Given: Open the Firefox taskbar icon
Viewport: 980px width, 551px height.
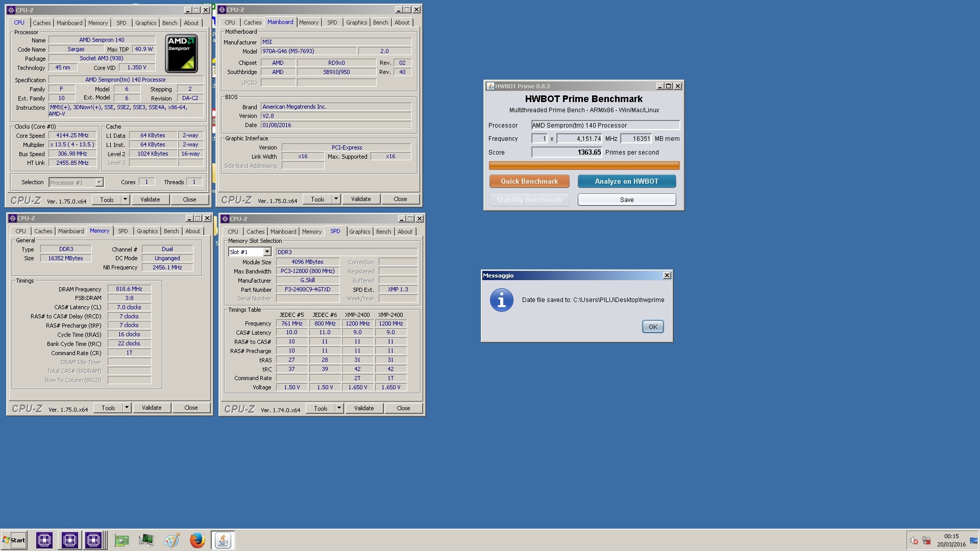Looking at the screenshot, I should tap(197, 540).
